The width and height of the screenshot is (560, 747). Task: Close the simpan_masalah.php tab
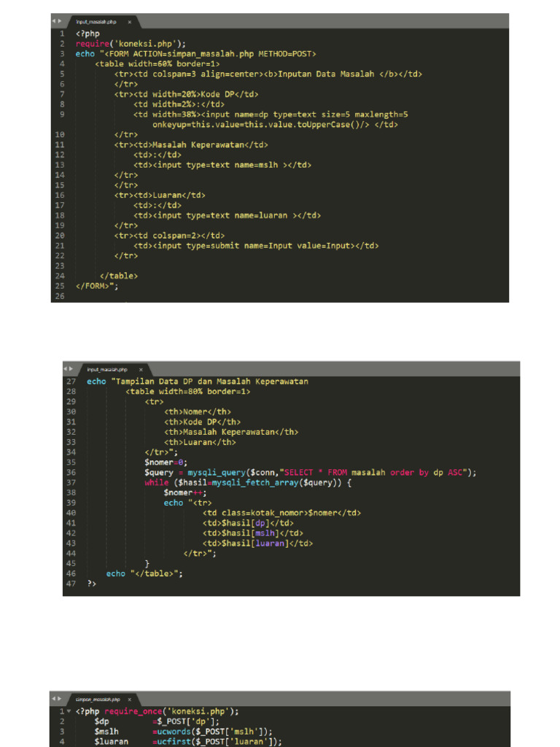[x=129, y=700]
